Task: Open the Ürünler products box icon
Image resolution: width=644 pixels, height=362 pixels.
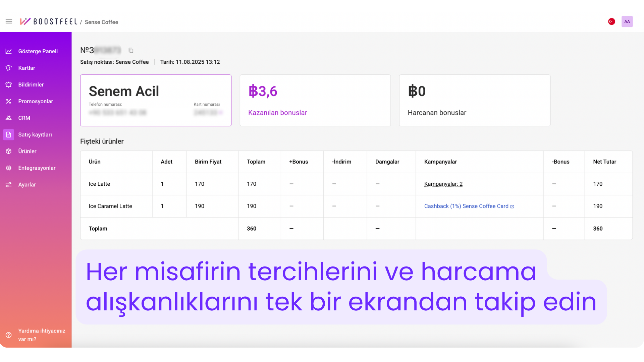Action: pos(9,151)
